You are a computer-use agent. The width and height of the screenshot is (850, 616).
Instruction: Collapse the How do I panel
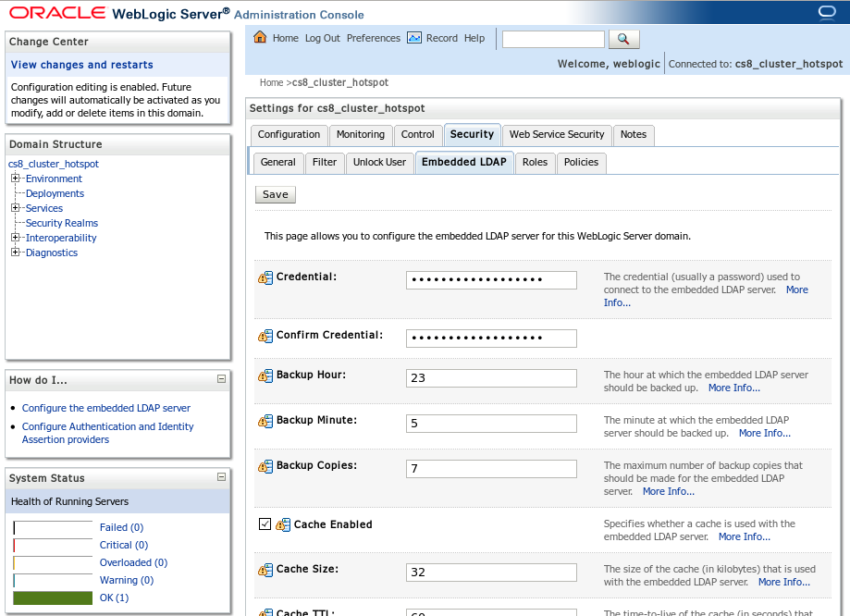(x=221, y=379)
